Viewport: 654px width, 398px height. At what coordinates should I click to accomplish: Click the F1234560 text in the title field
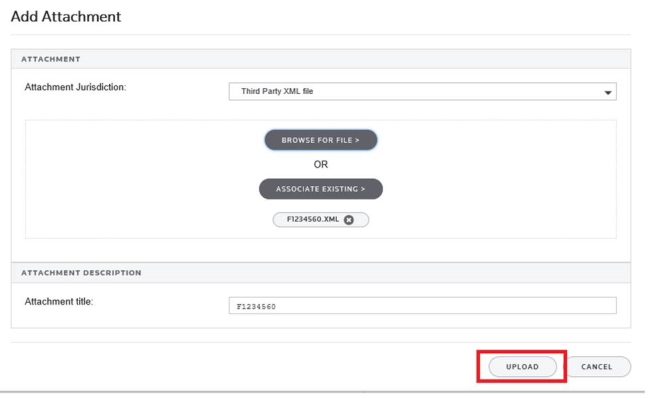point(256,307)
